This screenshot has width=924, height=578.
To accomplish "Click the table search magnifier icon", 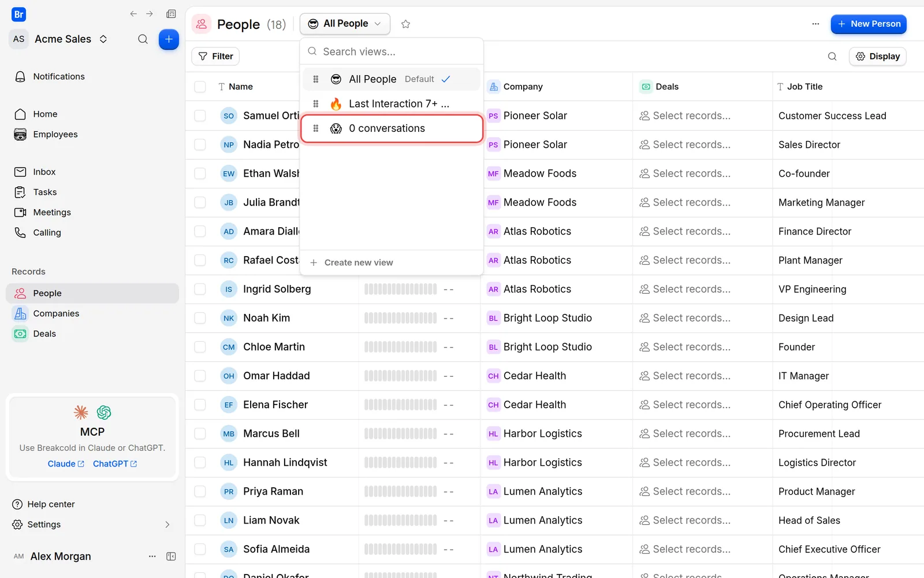I will coord(832,56).
